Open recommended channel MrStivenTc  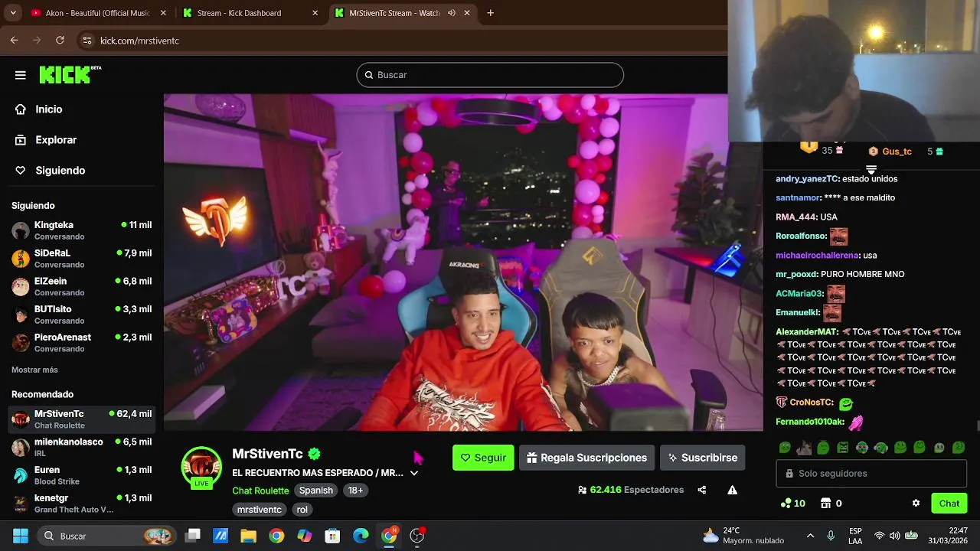click(81, 419)
